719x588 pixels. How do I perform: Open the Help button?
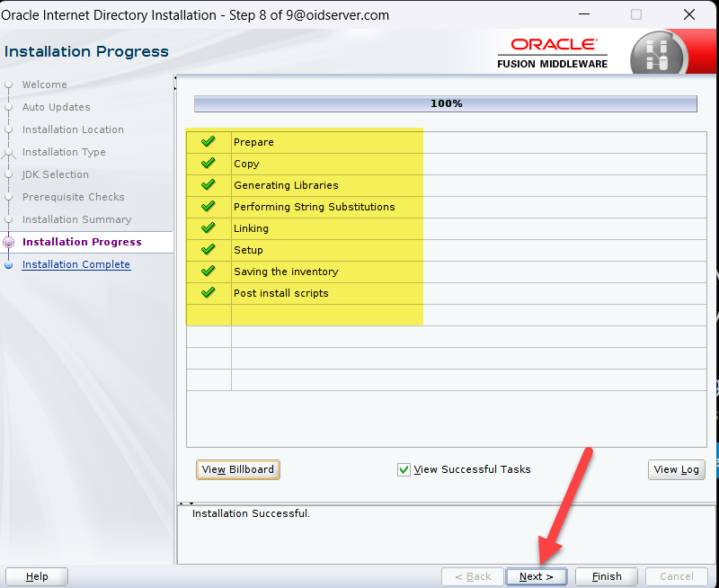[x=37, y=576]
